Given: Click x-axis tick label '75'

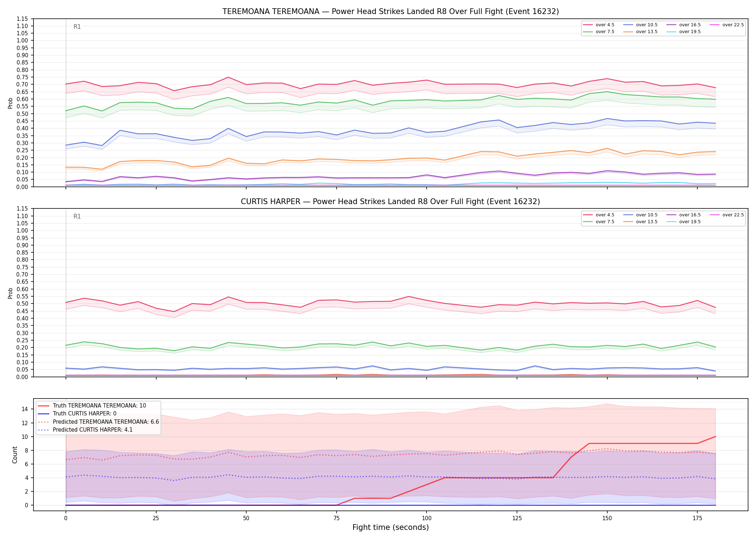Looking at the screenshot, I should pyautogui.click(x=336, y=518).
